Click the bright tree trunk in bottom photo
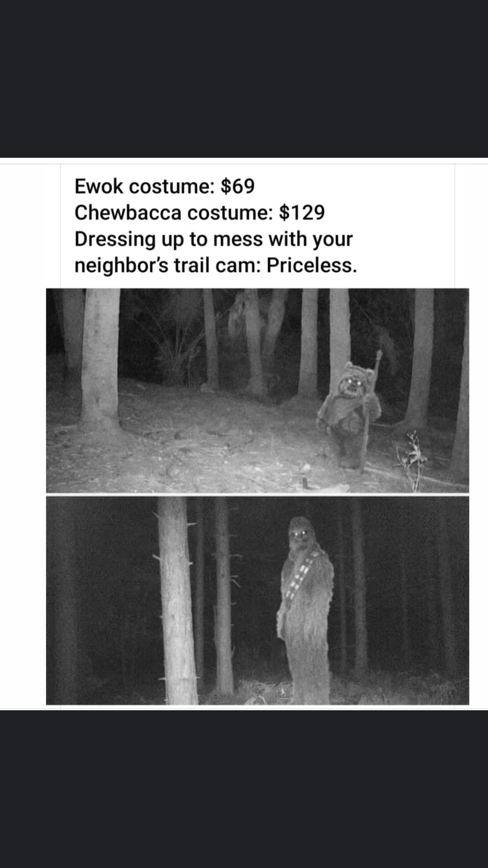 tap(178, 601)
